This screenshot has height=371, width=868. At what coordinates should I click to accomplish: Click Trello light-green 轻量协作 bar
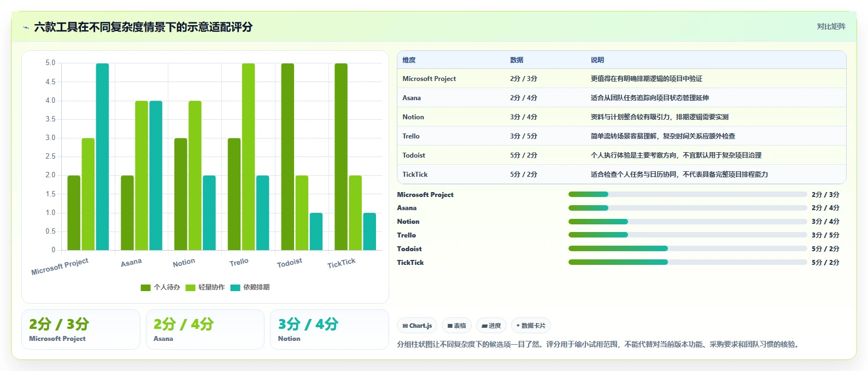click(248, 157)
